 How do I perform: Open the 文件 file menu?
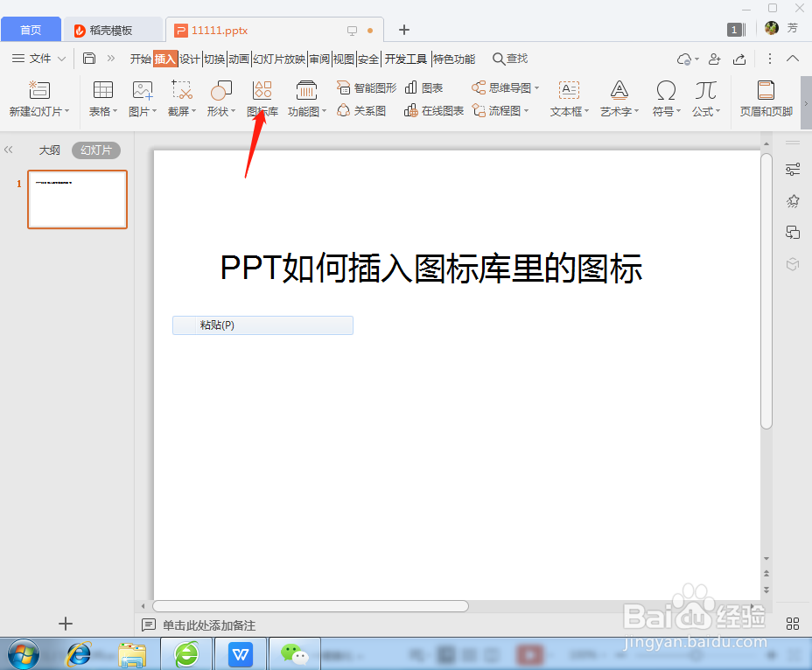pyautogui.click(x=38, y=59)
